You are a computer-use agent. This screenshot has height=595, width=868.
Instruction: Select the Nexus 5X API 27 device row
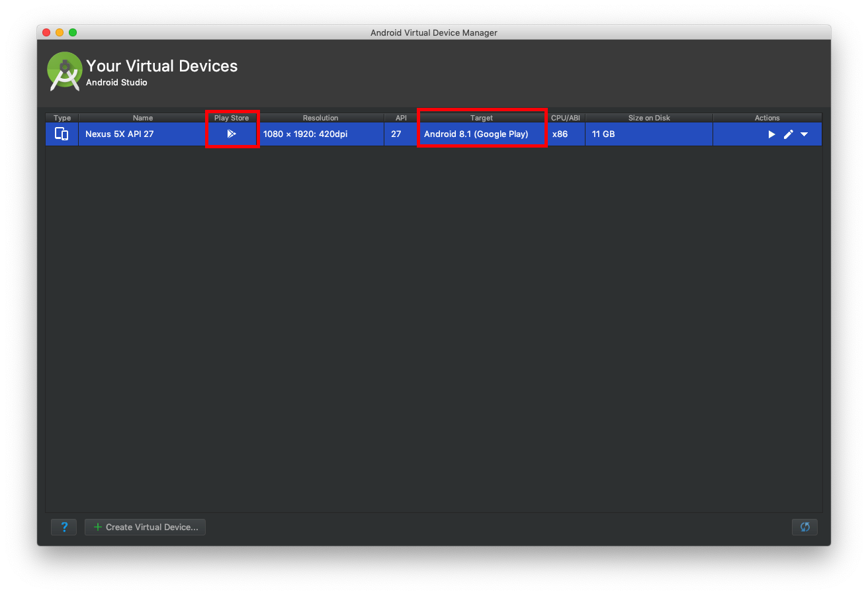click(119, 134)
